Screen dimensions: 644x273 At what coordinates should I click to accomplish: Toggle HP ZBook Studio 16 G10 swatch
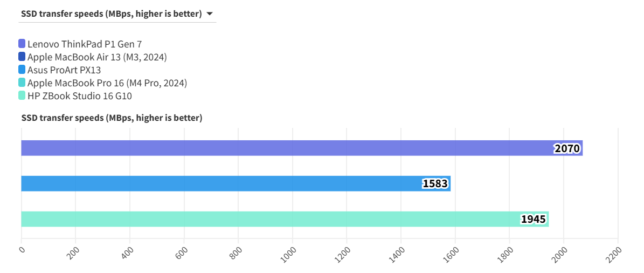(22, 95)
